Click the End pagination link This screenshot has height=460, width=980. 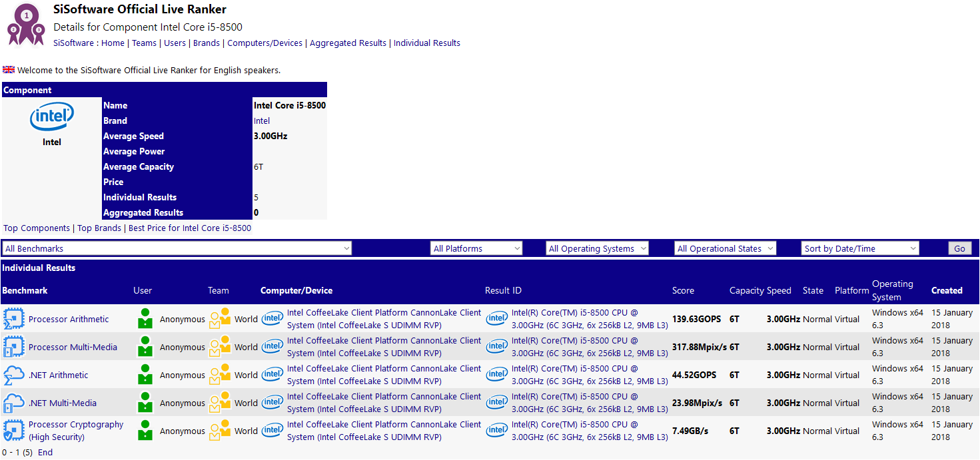pyautogui.click(x=45, y=452)
